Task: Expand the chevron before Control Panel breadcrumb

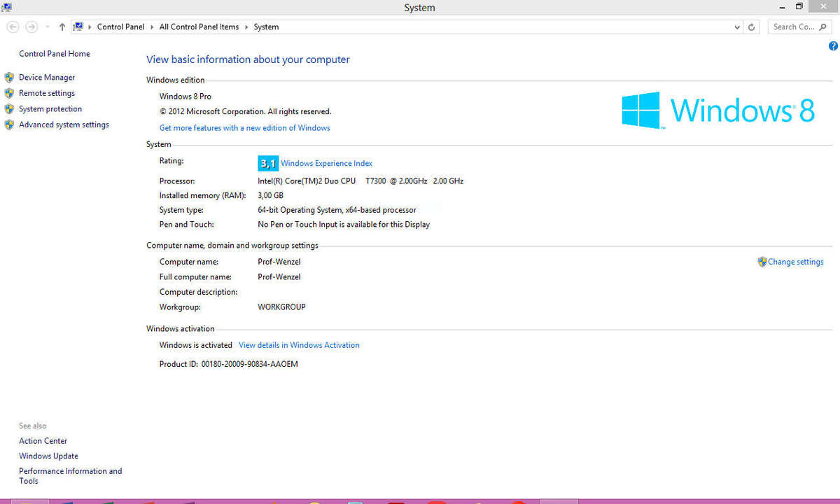Action: pos(90,27)
